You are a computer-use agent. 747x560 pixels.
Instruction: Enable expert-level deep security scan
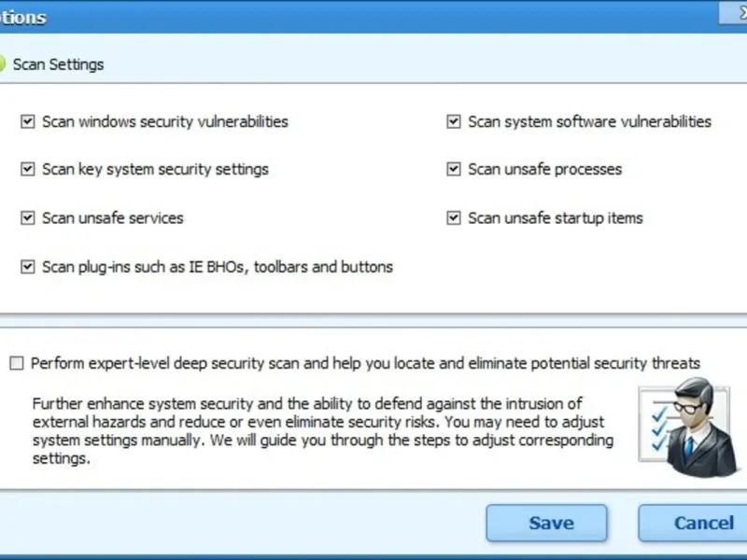click(x=16, y=364)
